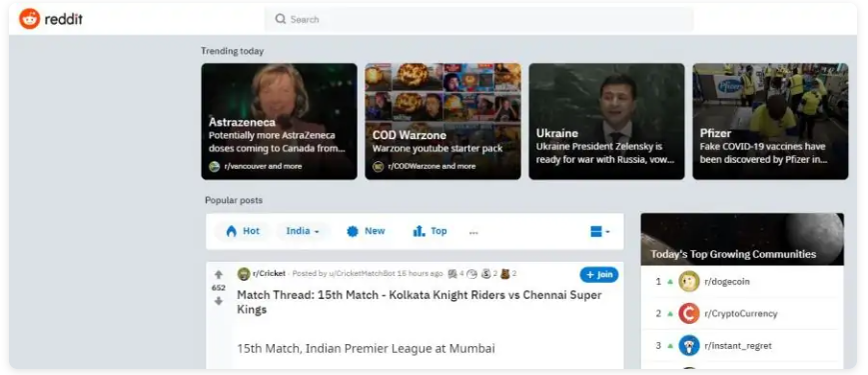Click the search magnifier icon
Screen dimensions: 868x375
click(x=281, y=19)
